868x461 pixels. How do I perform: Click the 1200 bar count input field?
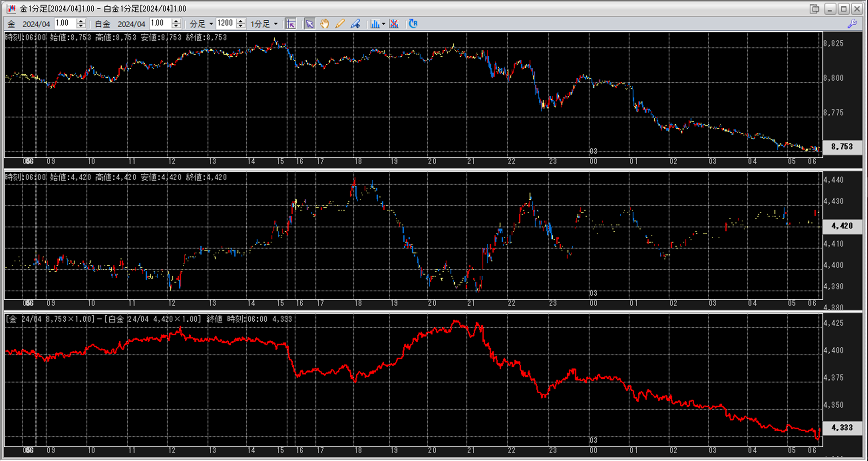click(x=225, y=23)
